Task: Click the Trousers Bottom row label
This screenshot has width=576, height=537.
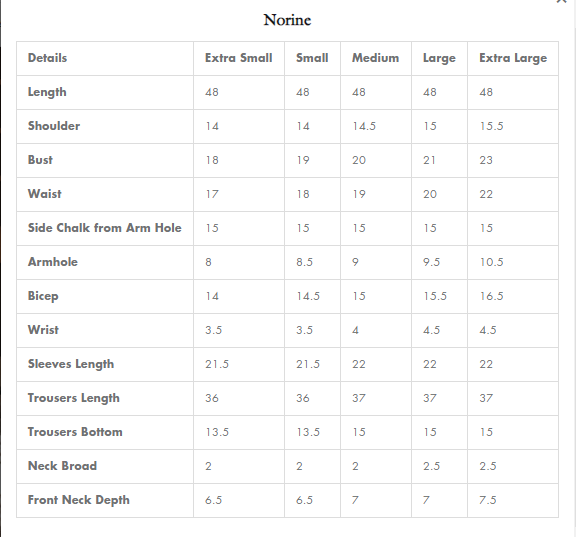Action: pyautogui.click(x=75, y=432)
